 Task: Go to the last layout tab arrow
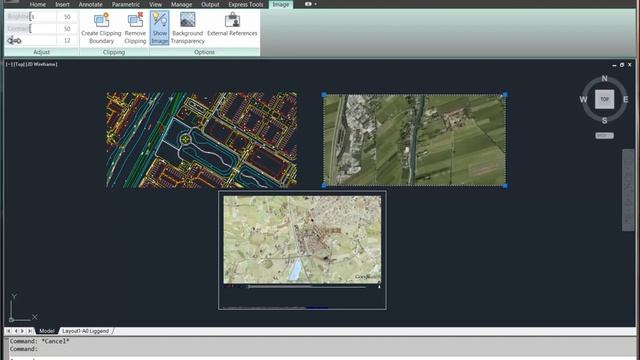[x=29, y=331]
